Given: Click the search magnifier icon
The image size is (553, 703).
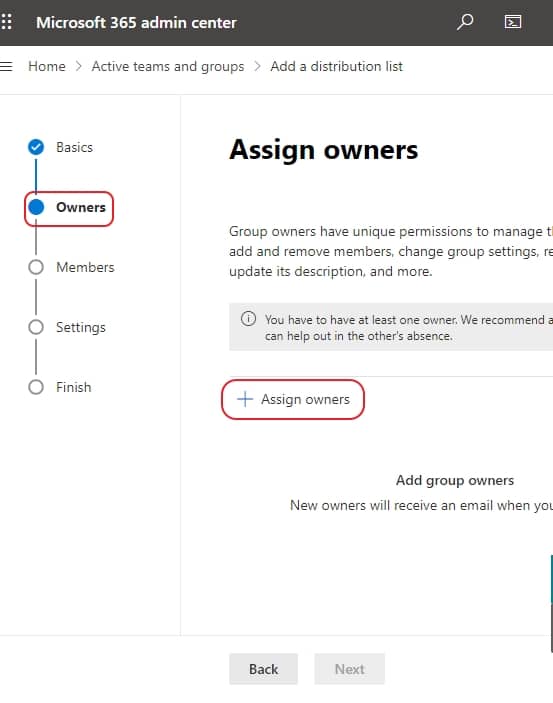Looking at the screenshot, I should (465, 22).
